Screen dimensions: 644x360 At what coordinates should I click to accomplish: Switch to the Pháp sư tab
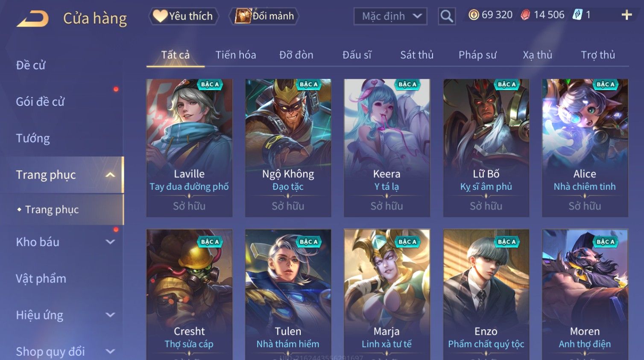477,55
